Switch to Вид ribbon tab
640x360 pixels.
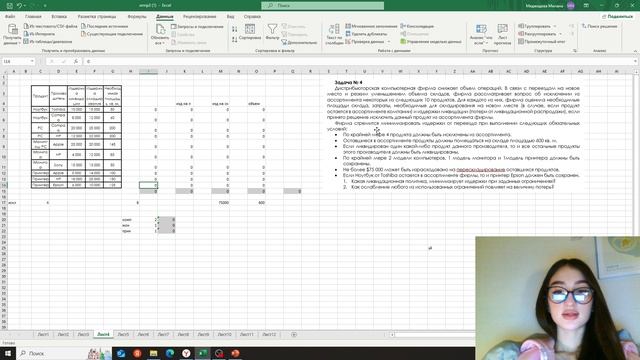pyautogui.click(x=231, y=17)
